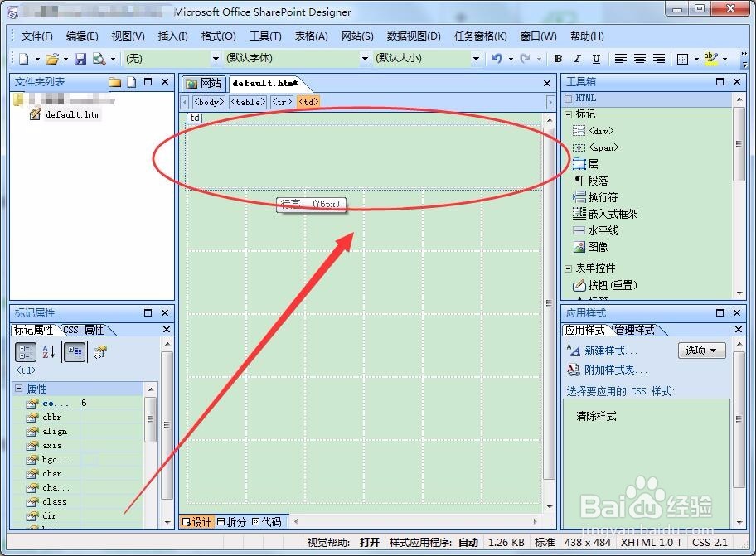
Task: Save the page with the floppy icon
Action: pyautogui.click(x=80, y=59)
